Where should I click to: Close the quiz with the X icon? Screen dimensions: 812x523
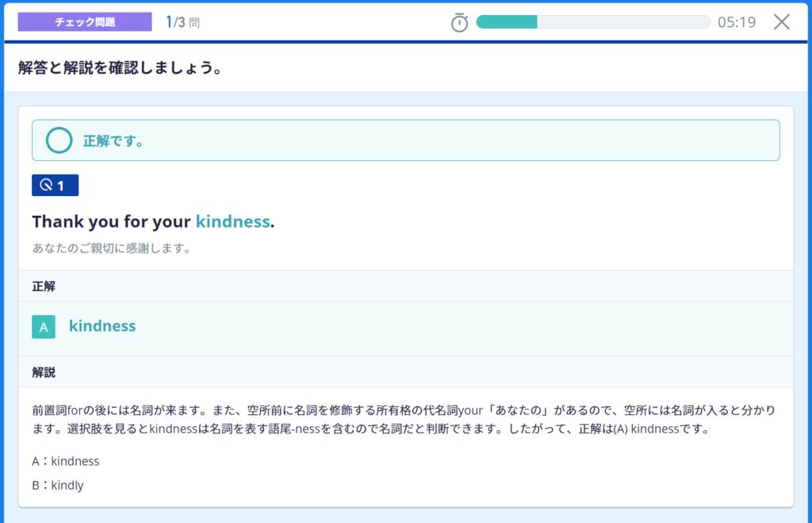782,21
